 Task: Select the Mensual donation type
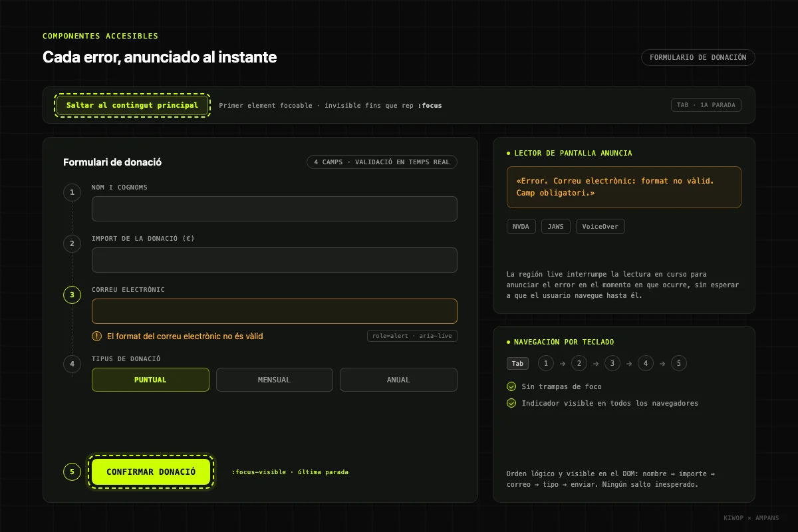click(274, 380)
